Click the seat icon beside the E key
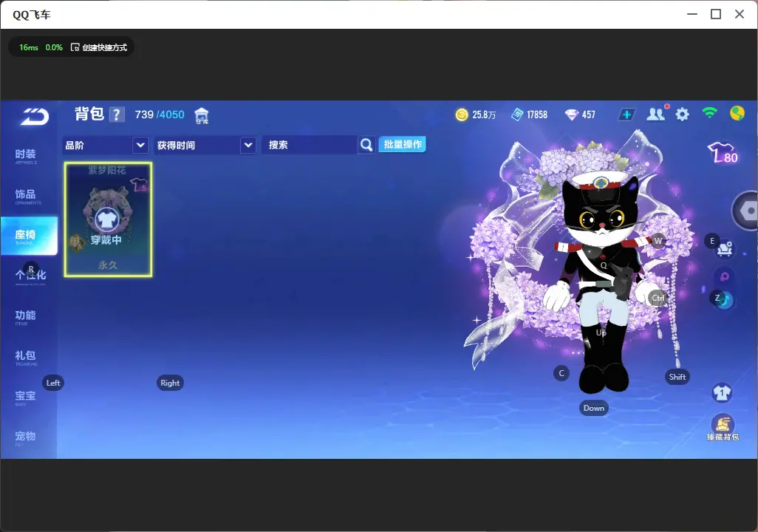The width and height of the screenshot is (758, 532). [725, 248]
